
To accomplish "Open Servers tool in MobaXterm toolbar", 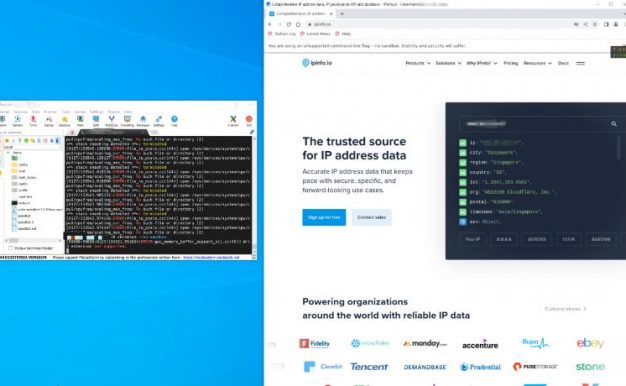I will (18, 121).
